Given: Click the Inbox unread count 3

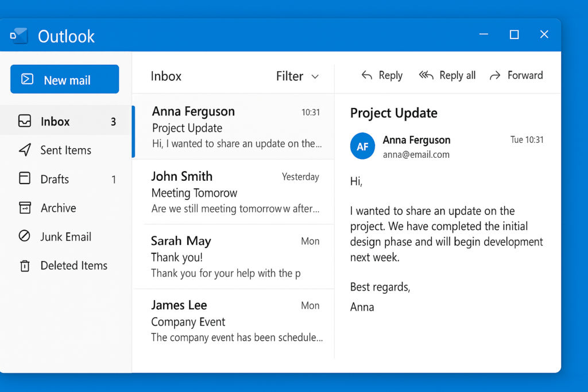Looking at the screenshot, I should coord(113,122).
